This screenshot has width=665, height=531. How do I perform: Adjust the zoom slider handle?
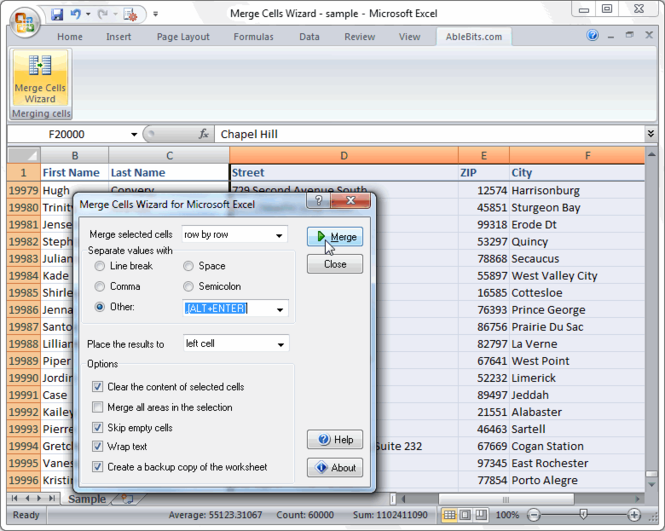point(584,514)
